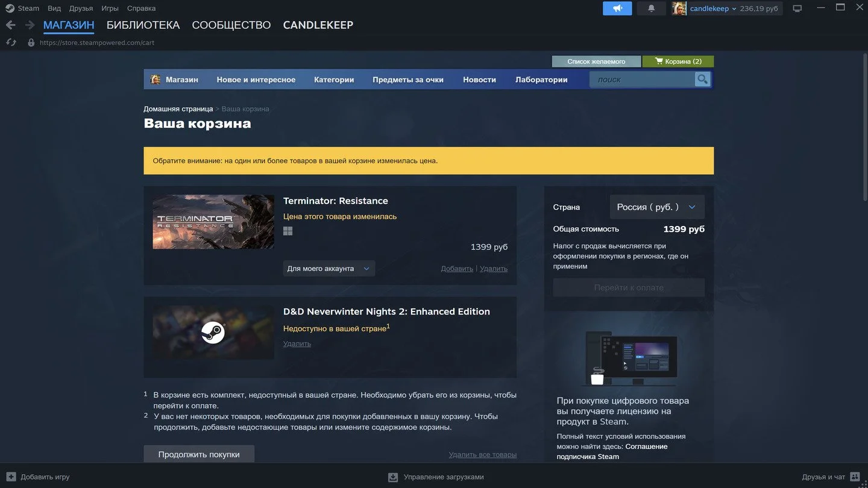Click Домашняя страница breadcrumb link
Image resolution: width=868 pixels, height=488 pixels.
click(178, 109)
